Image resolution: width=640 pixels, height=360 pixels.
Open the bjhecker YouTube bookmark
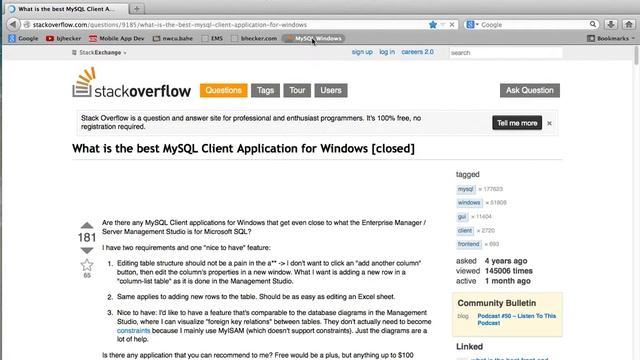[x=63, y=38]
